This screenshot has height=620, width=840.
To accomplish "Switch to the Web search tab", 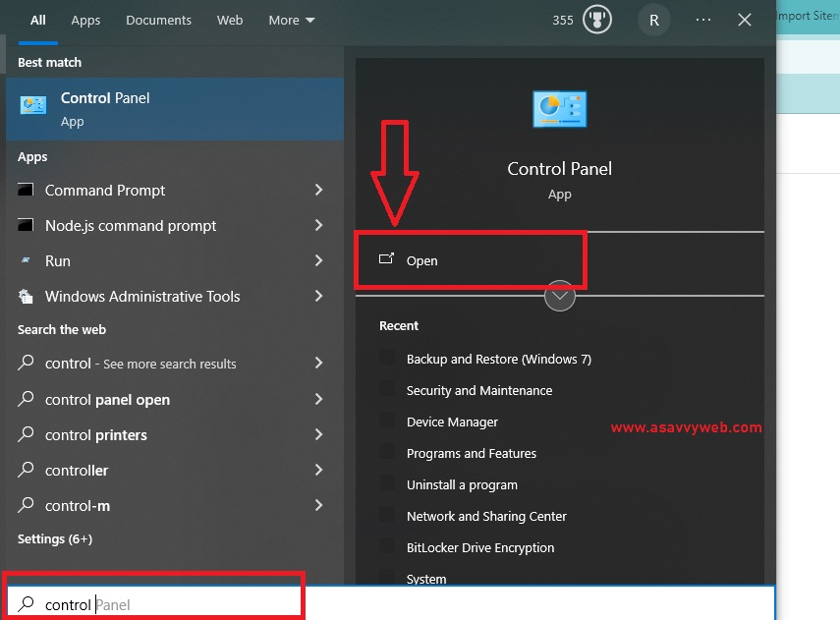I will click(230, 21).
